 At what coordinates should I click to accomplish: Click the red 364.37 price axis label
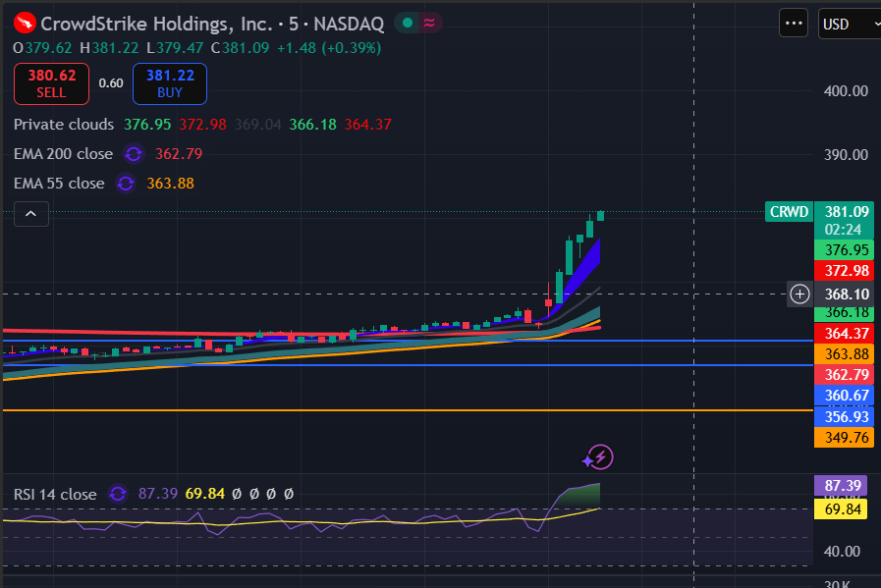pos(847,334)
